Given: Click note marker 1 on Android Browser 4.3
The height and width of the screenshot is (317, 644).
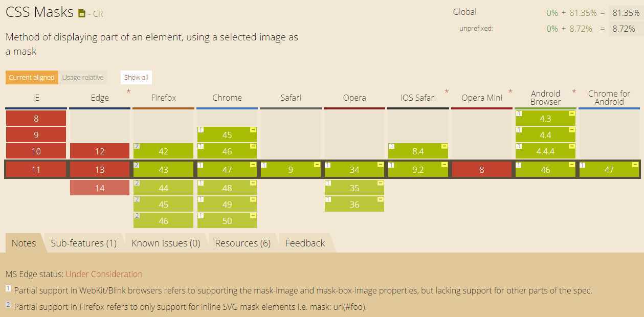Looking at the screenshot, I should coord(519,114).
